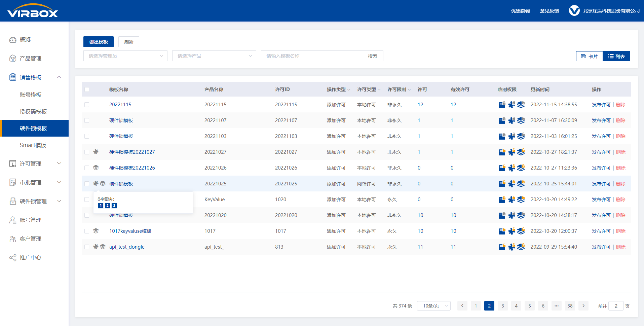Screen dimensions: 644x326
Task: Click the layers permission icon in row 1017
Action: (x=521, y=231)
